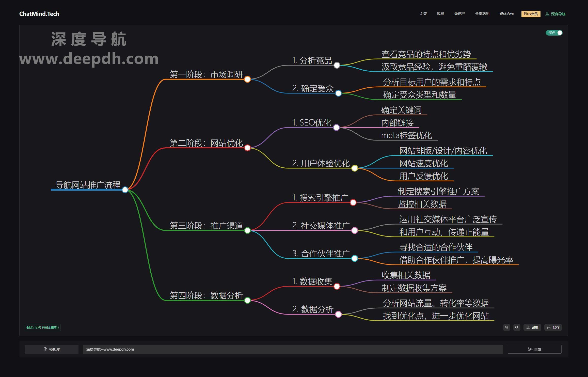Collapse the 2. 数据分析 branch circle
The width and height of the screenshot is (588, 377).
tap(338, 314)
